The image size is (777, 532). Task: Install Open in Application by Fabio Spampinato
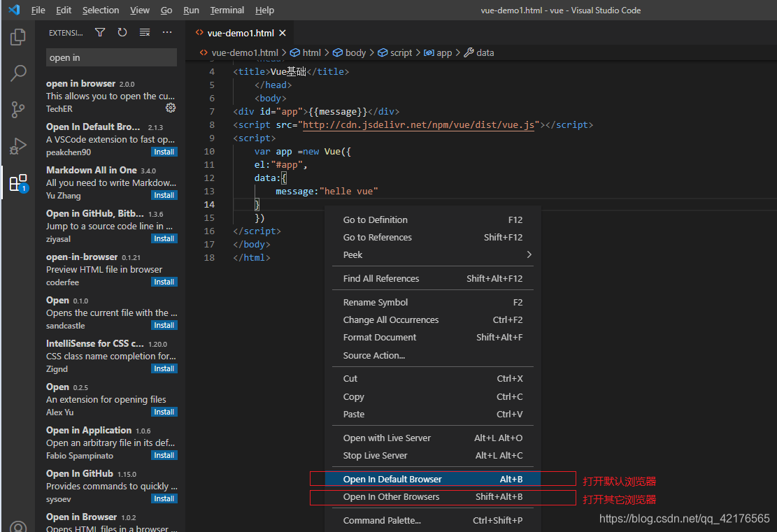pos(164,455)
